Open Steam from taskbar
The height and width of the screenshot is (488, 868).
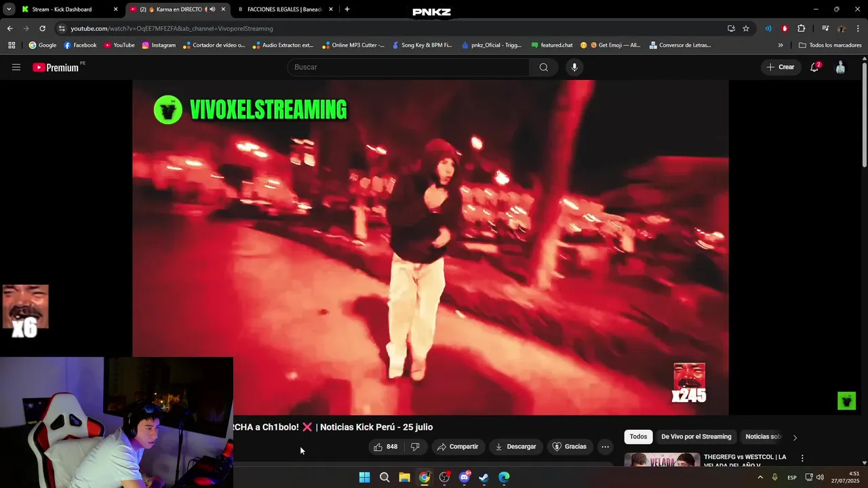[x=484, y=477]
